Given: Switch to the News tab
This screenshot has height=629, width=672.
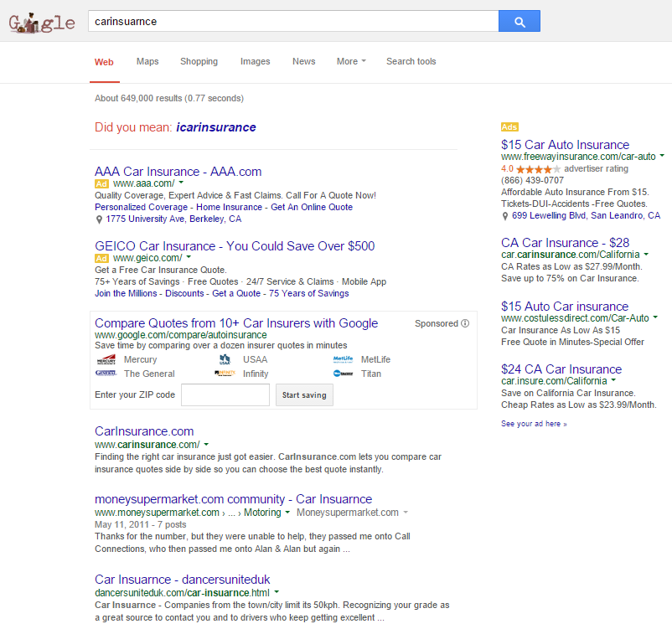Looking at the screenshot, I should (x=304, y=61).
